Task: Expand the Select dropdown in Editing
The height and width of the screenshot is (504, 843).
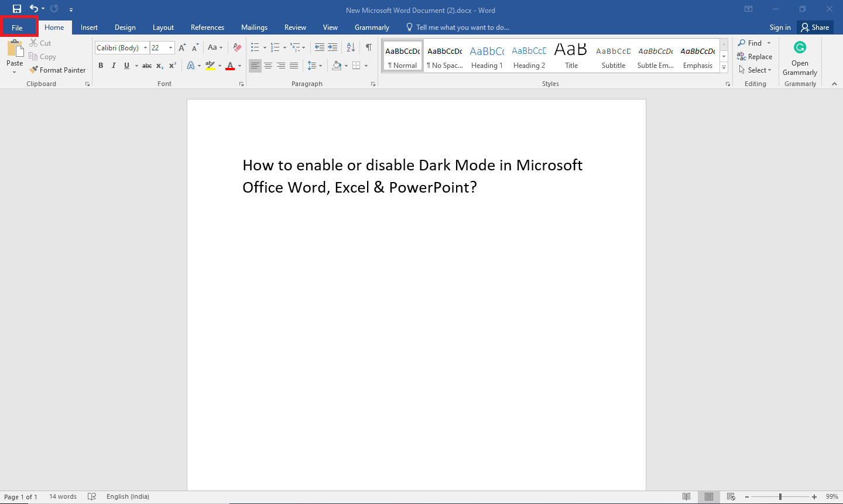Action: (x=755, y=70)
